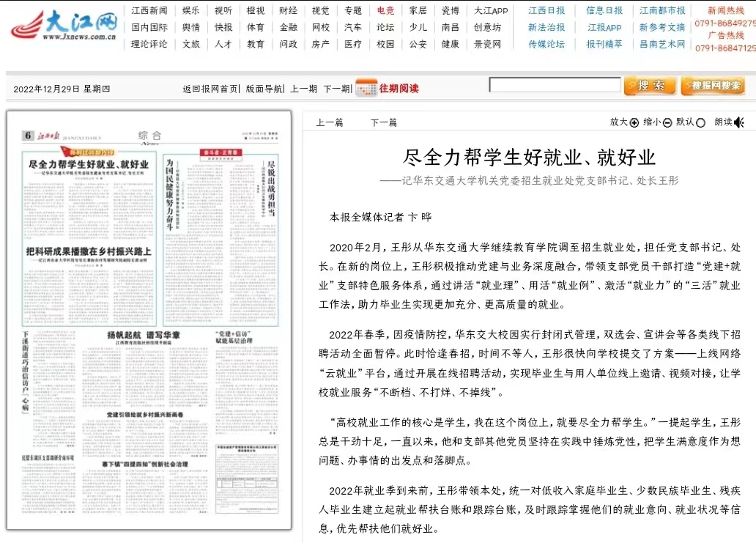
Task: Open the 往期阅读 calendar icon
Action: coord(366,88)
